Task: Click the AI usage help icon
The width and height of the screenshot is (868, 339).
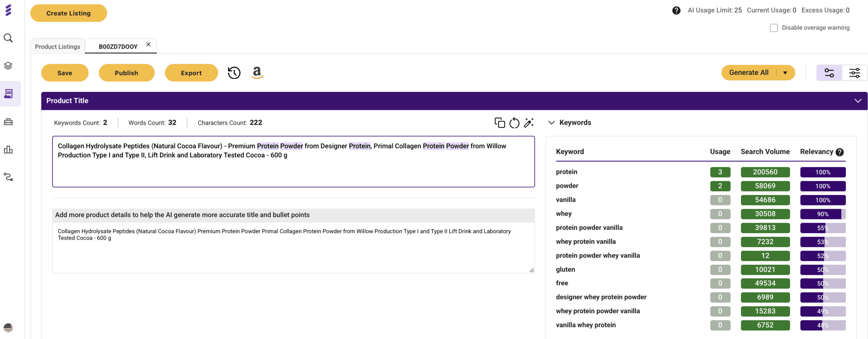Action: point(676,11)
